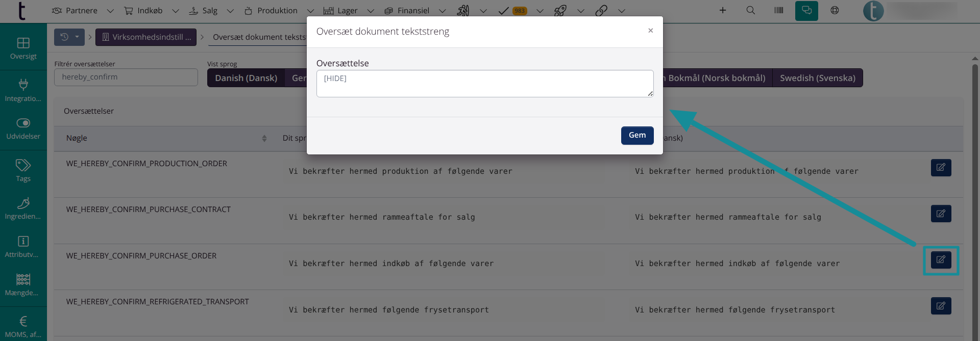Open the Produktion menu
The height and width of the screenshot is (341, 980).
271,11
